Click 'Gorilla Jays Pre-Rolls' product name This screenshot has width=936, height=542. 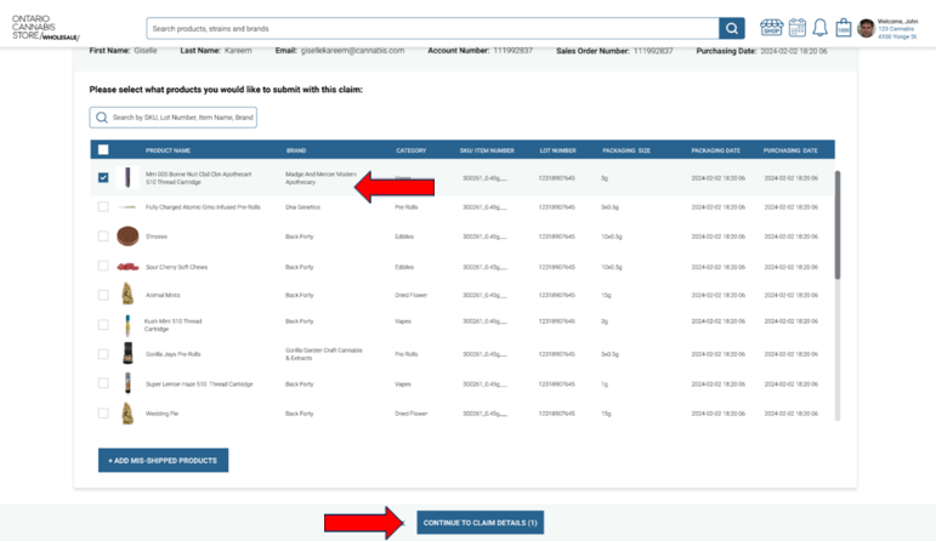tap(173, 354)
